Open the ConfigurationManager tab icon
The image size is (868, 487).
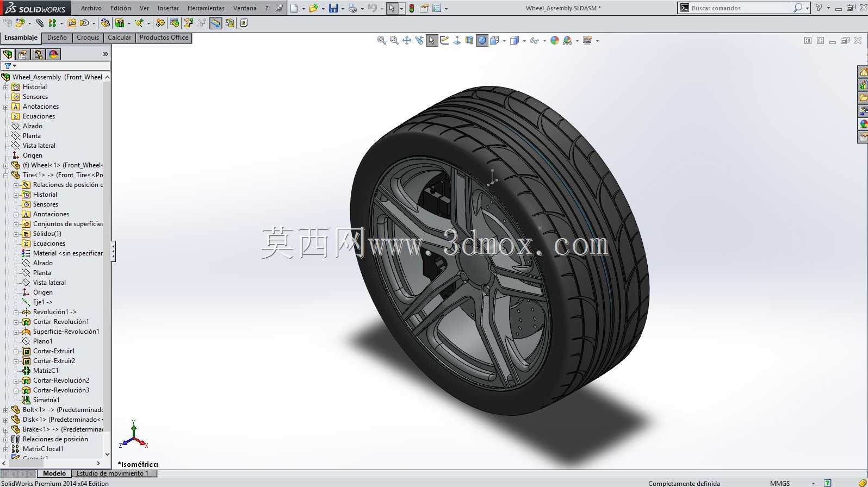coord(38,54)
